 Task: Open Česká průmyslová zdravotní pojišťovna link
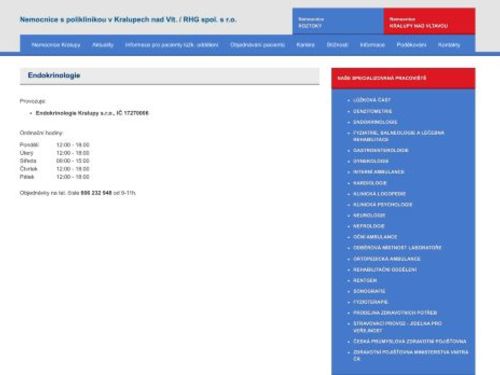[410, 341]
